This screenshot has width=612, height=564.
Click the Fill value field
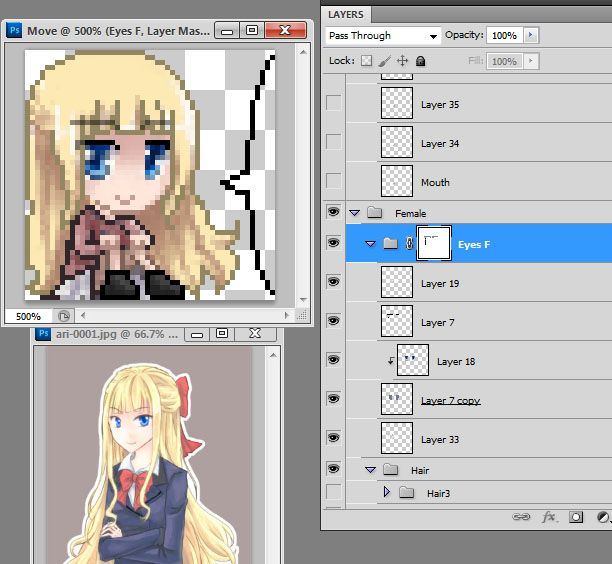tap(505, 61)
